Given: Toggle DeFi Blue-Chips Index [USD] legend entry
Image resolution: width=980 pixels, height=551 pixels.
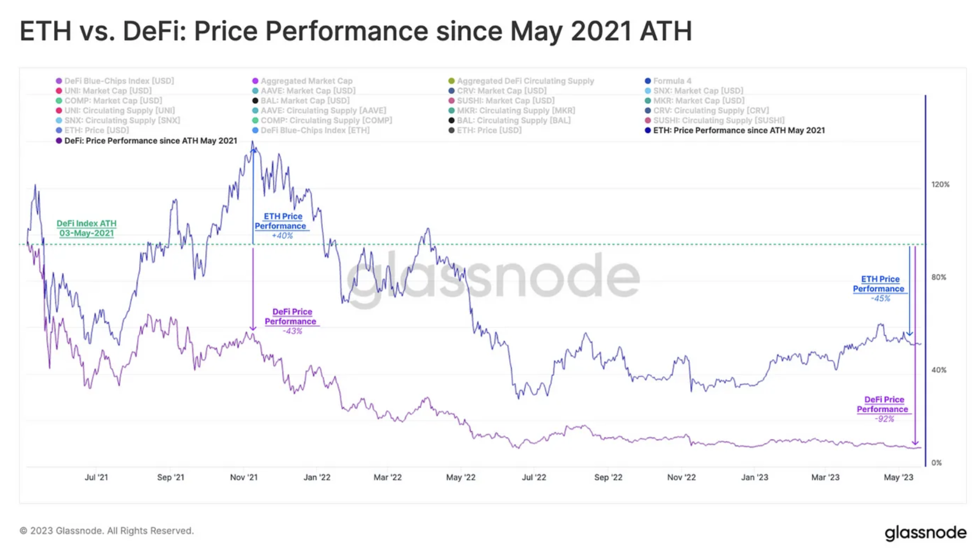Looking at the screenshot, I should (x=115, y=81).
